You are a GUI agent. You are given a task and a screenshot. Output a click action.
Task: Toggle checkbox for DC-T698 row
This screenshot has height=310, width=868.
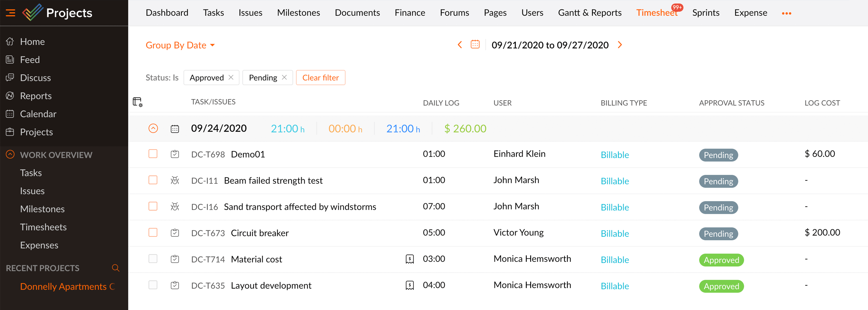coord(153,154)
